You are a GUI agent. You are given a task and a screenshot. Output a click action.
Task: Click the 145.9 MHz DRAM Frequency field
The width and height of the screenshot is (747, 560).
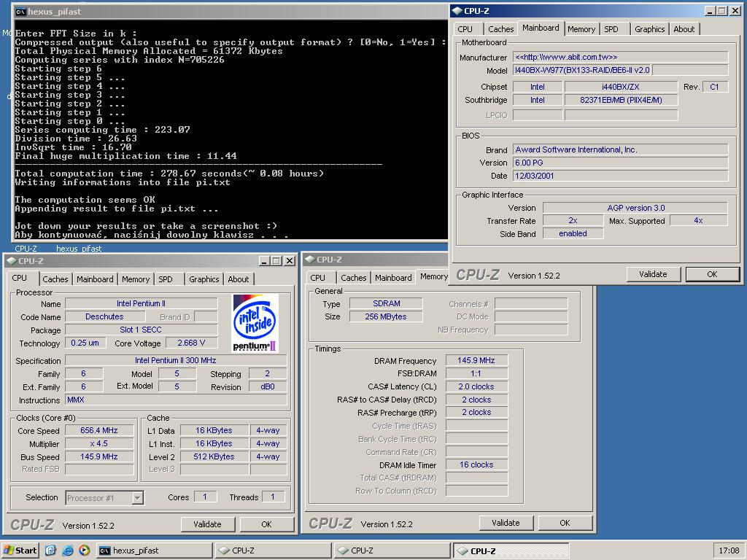[476, 360]
